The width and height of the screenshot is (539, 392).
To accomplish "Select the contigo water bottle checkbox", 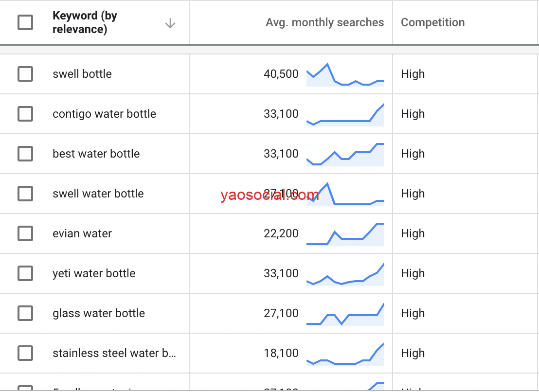I will coord(25,114).
